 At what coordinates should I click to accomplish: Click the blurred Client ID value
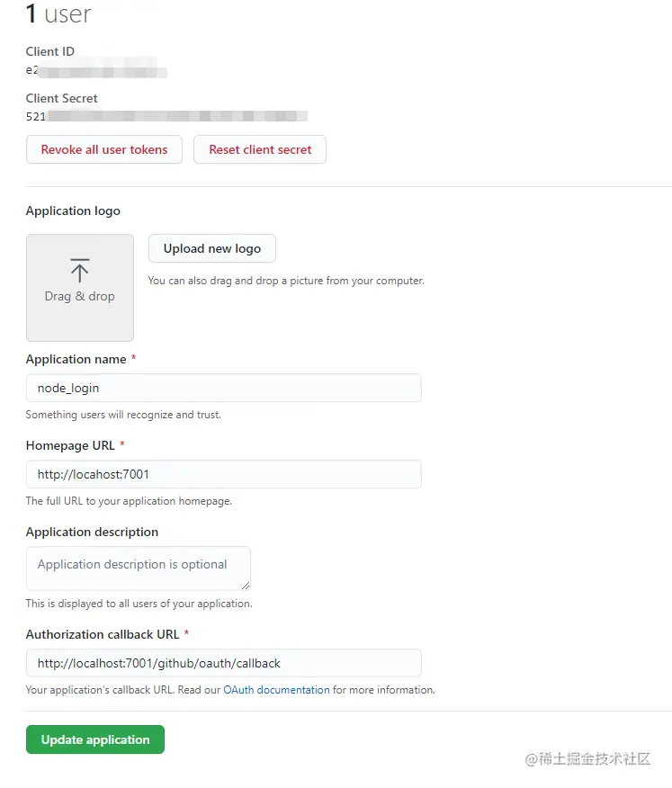96,69
